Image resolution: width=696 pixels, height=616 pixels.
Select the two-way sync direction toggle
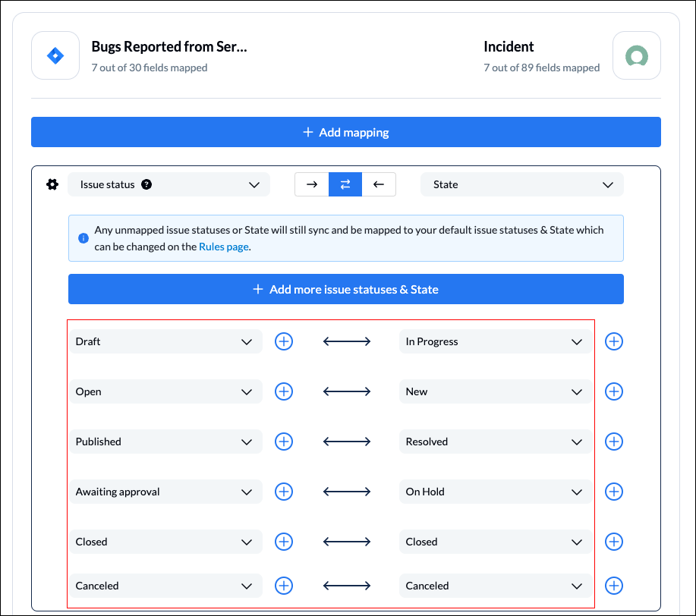point(345,184)
